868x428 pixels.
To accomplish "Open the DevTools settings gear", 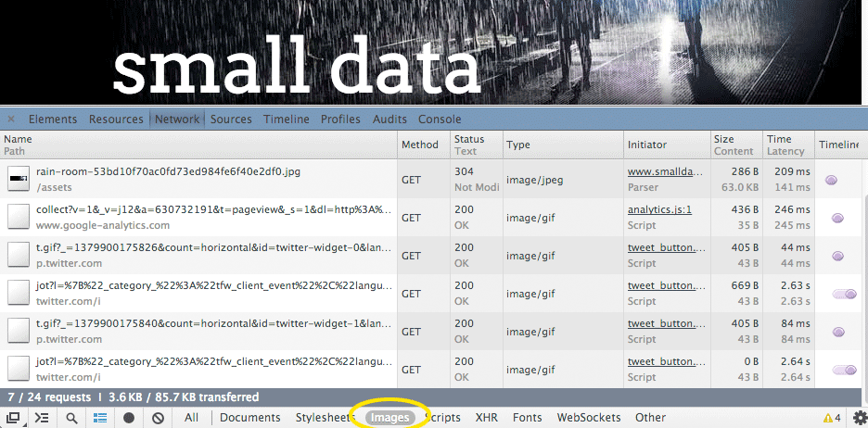I will click(859, 418).
